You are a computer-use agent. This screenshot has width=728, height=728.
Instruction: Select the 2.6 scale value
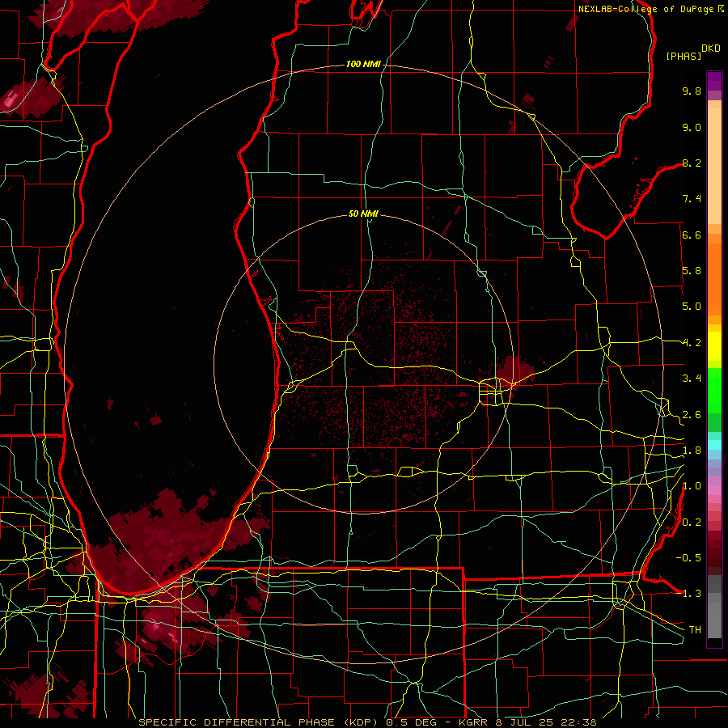tap(692, 415)
